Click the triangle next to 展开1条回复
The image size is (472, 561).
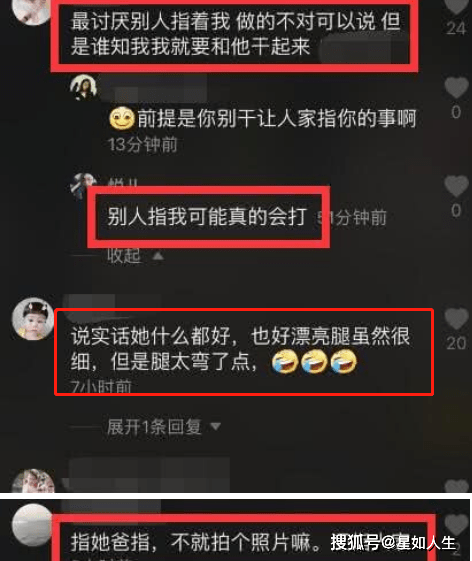click(215, 426)
